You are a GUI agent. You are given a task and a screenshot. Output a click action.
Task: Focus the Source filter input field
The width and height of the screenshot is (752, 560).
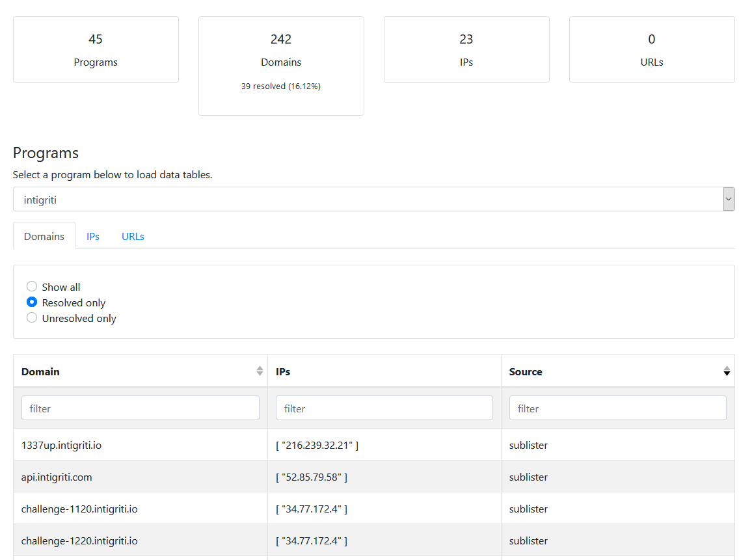point(618,408)
